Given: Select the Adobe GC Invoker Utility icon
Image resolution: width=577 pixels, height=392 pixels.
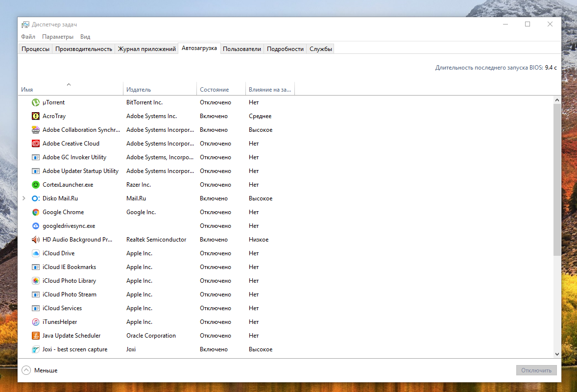Looking at the screenshot, I should click(35, 157).
